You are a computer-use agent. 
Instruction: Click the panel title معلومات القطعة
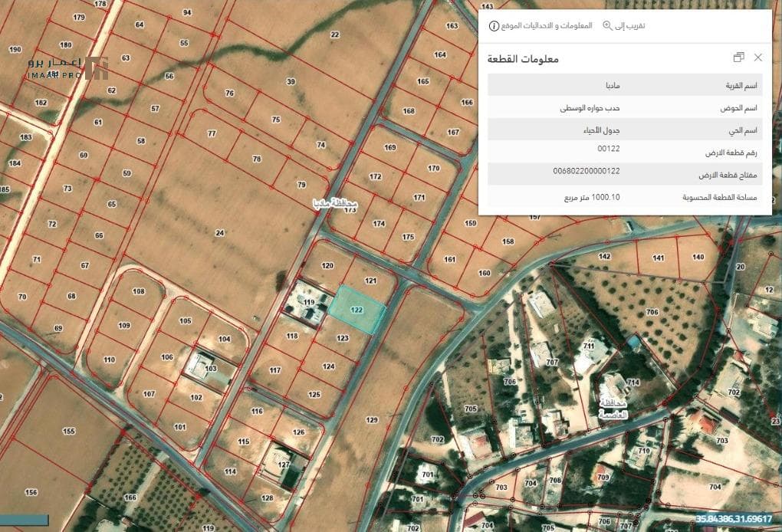tap(523, 59)
